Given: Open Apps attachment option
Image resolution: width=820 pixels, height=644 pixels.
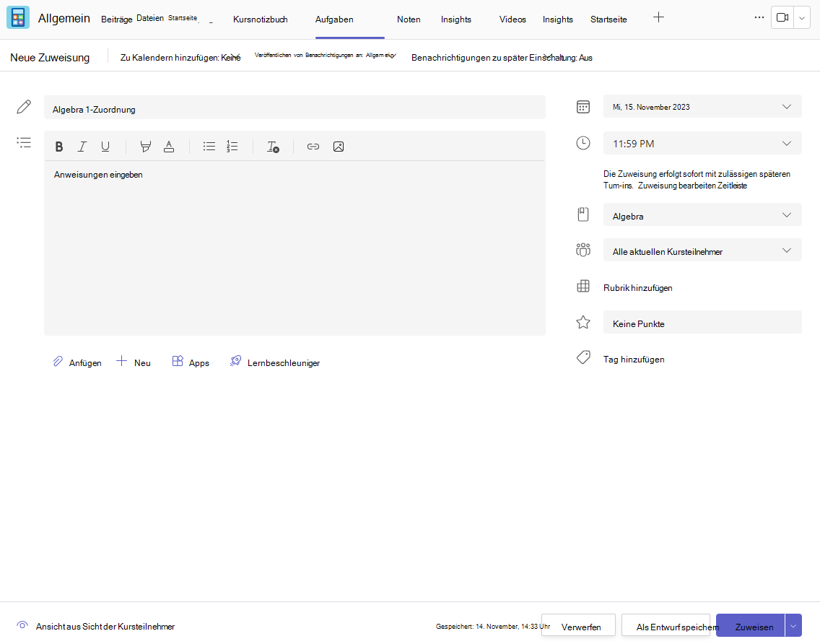Looking at the screenshot, I should (191, 362).
